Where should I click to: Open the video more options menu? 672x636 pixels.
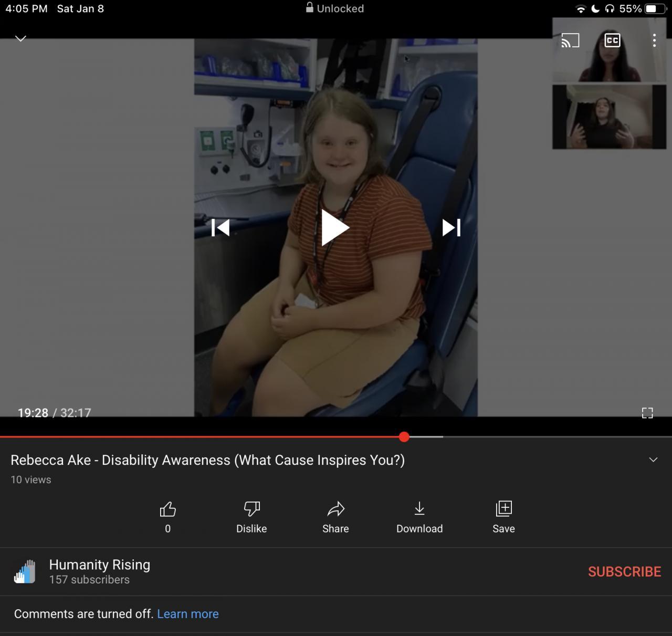click(654, 40)
